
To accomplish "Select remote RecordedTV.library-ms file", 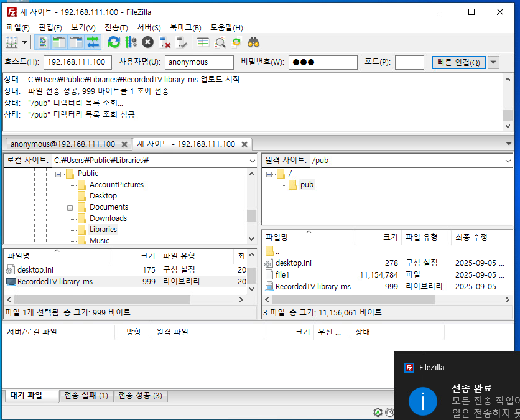I will click(387, 287).
